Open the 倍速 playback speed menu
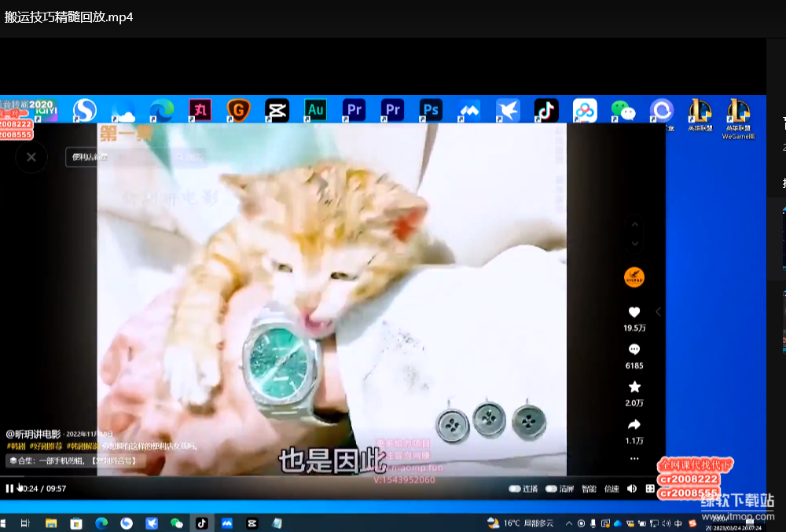 click(x=612, y=489)
